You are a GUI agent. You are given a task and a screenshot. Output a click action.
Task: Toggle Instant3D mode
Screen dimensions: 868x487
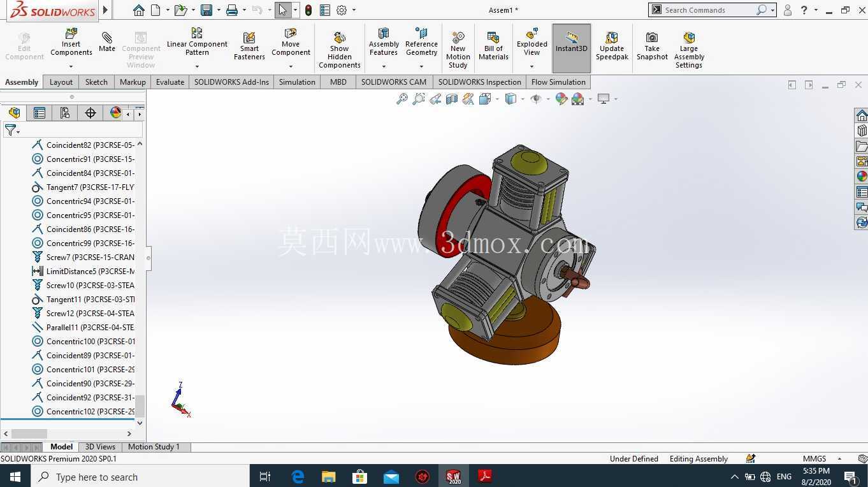point(572,48)
